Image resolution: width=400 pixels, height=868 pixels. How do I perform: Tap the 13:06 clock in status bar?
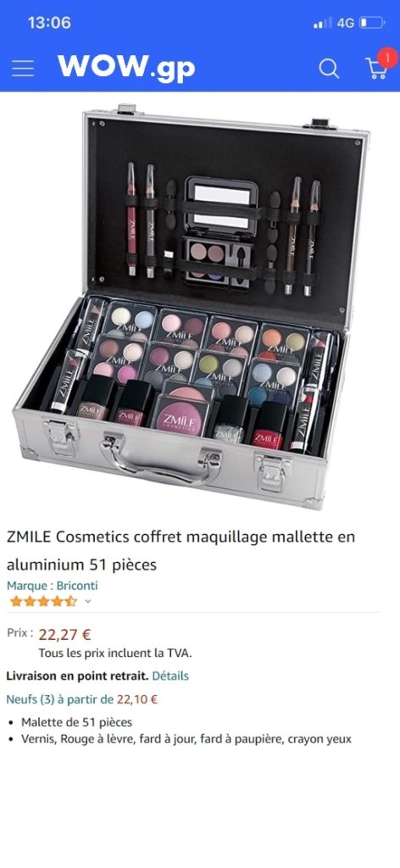[49, 23]
